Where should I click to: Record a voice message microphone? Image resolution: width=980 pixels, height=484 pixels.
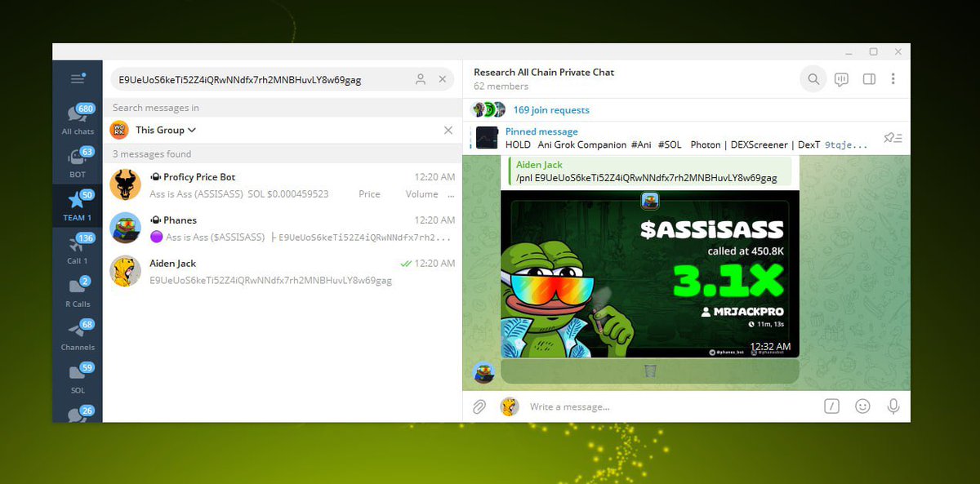[893, 406]
